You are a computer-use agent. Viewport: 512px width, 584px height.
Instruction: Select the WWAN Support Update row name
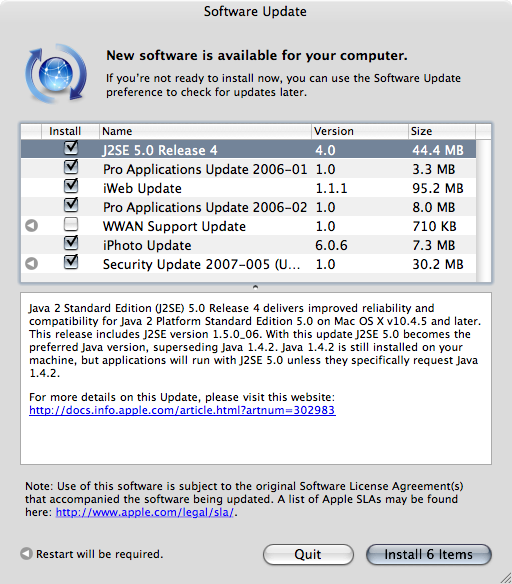coord(174,226)
